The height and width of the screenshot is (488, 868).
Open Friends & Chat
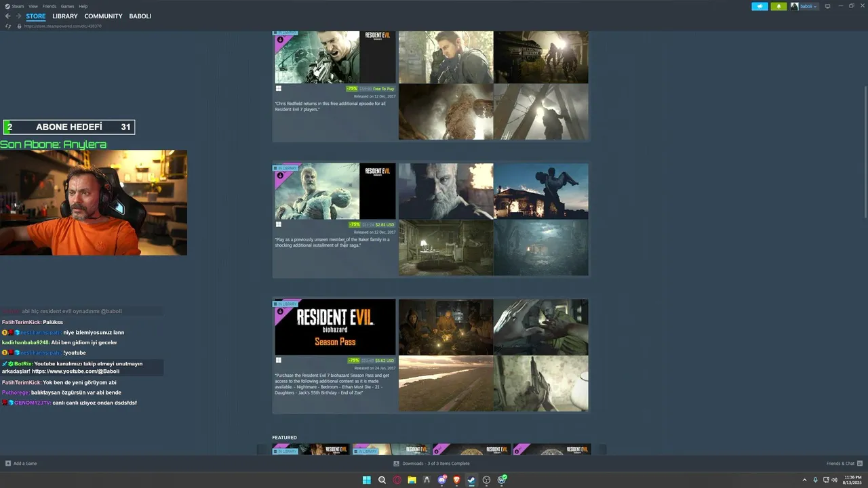pyautogui.click(x=840, y=464)
